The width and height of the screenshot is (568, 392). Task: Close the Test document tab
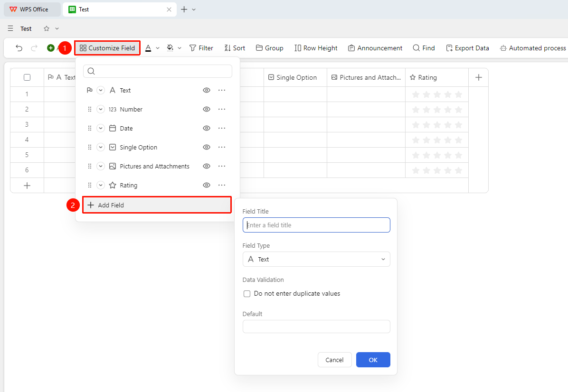[169, 9]
